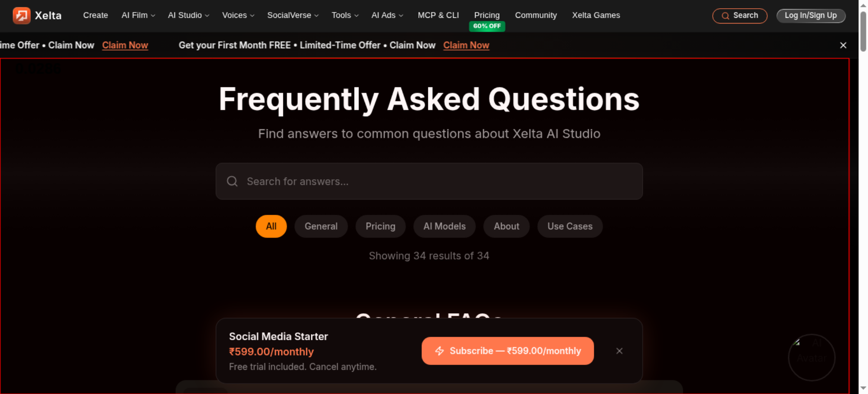
Task: Click the 'Frequently Asked Questions' heading
Action: 429,99
